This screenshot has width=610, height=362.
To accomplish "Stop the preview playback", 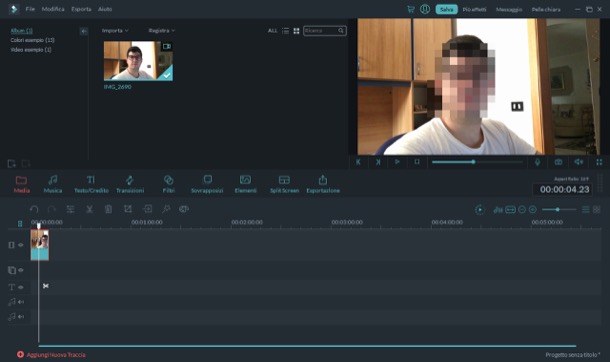I will 417,162.
